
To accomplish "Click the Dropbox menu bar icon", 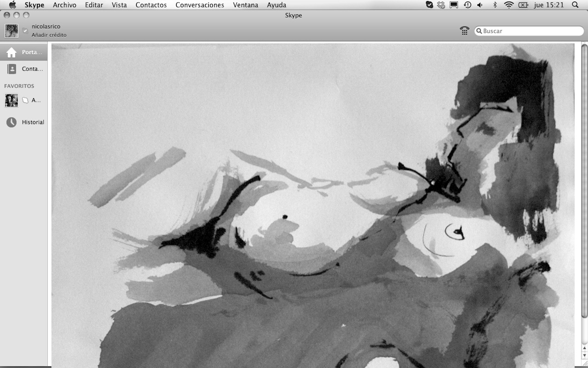I will coord(441,5).
